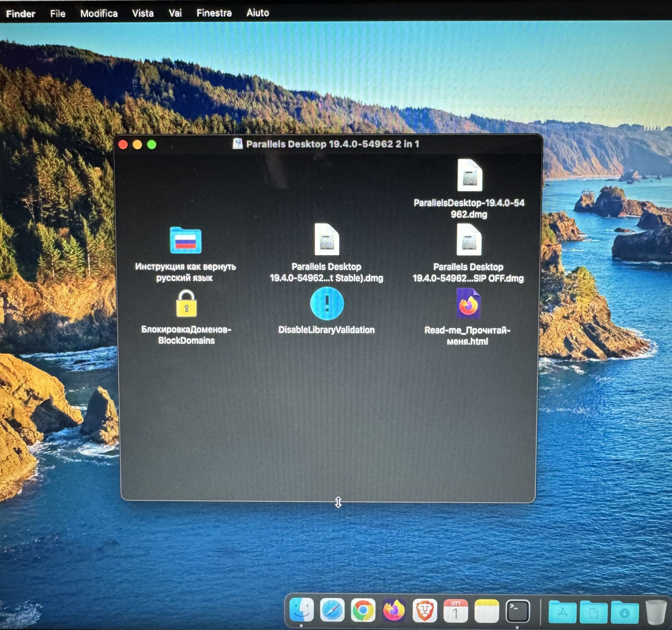Select the Parallels Desktop SIP OFF dmg icon
Screen dimensions: 672x630
pyautogui.click(x=469, y=239)
